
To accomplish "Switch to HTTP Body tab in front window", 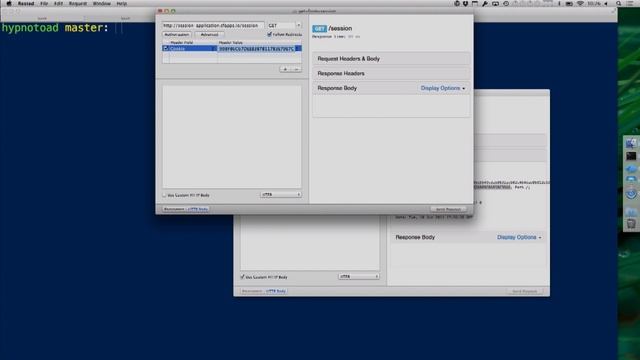I will (198, 209).
